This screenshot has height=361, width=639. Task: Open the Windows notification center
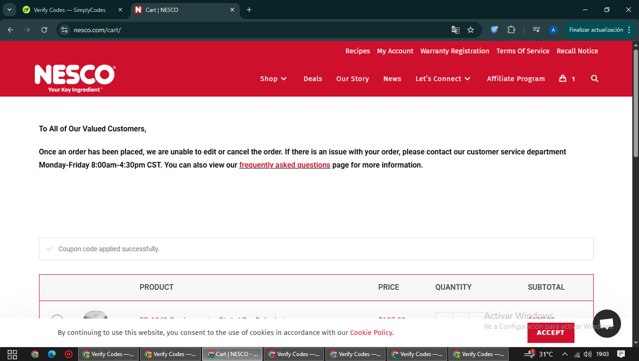tap(621, 354)
